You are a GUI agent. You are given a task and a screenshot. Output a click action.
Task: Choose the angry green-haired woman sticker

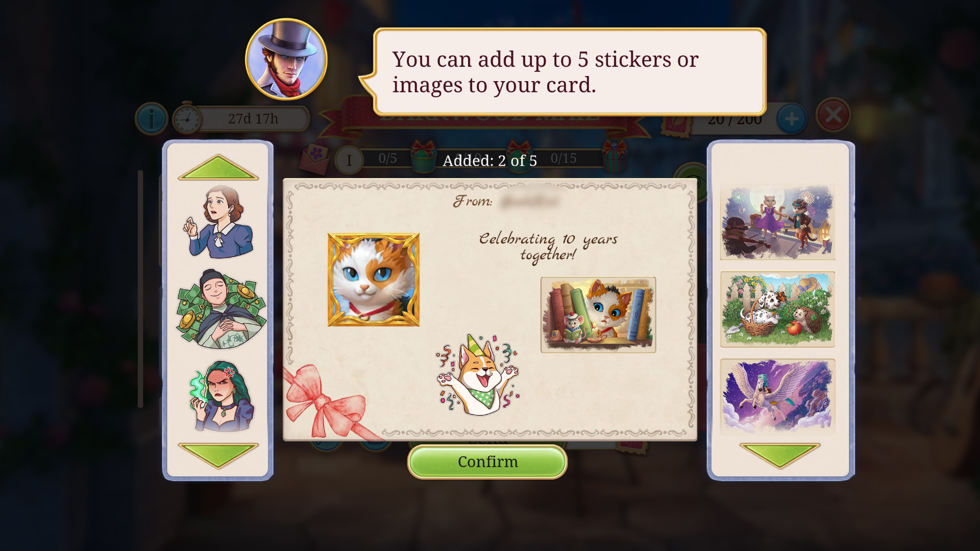tap(222, 396)
